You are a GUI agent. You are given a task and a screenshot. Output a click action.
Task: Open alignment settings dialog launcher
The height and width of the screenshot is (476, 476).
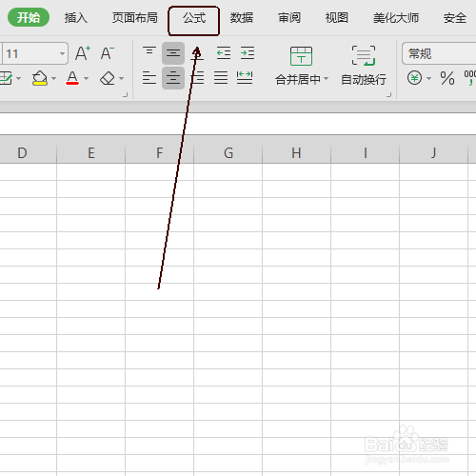pyautogui.click(x=389, y=94)
